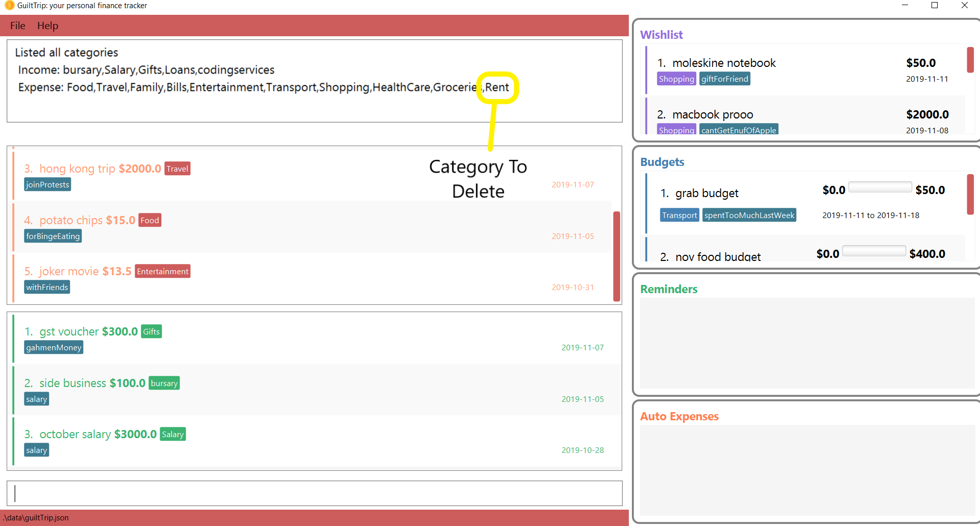Click the Budgets panel scrollbar thumb
This screenshot has width=980, height=526.
pos(970,194)
